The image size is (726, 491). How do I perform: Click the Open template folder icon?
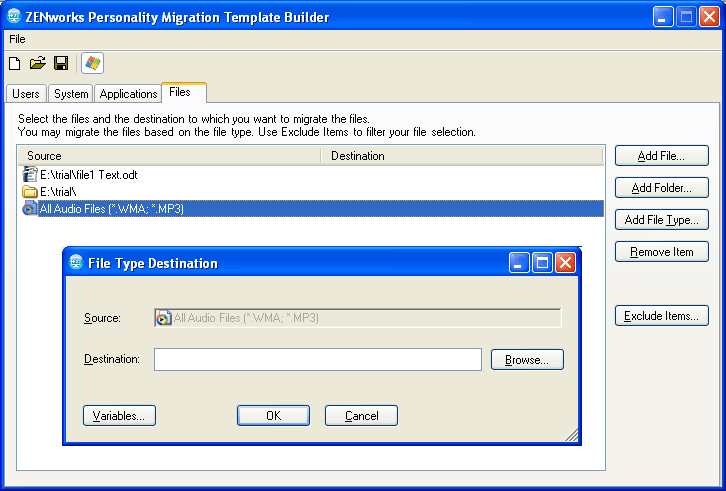pyautogui.click(x=38, y=63)
